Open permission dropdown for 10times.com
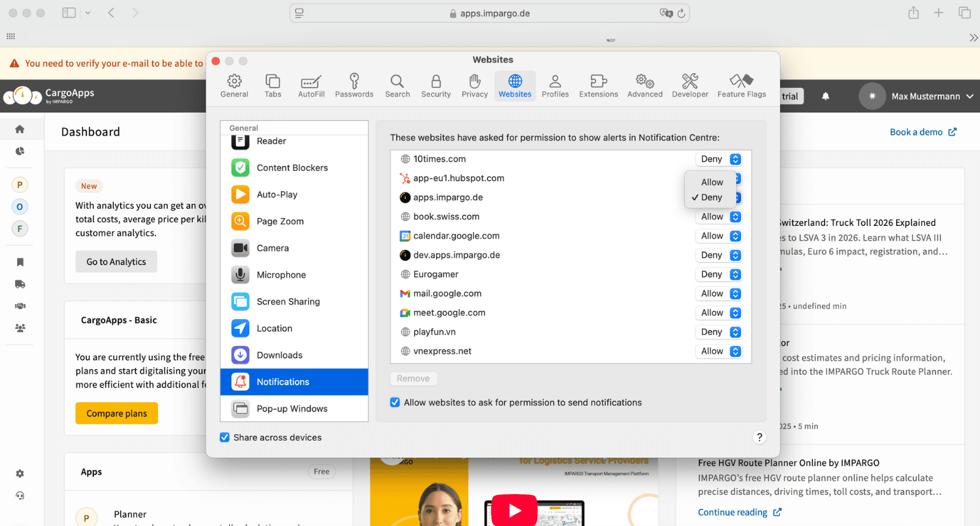Image resolution: width=980 pixels, height=526 pixels. [x=719, y=159]
